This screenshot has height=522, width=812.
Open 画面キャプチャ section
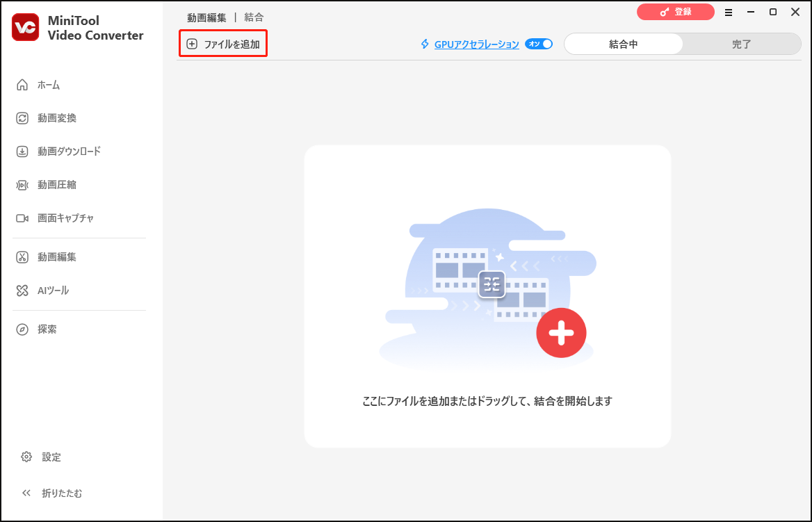[x=55, y=218]
